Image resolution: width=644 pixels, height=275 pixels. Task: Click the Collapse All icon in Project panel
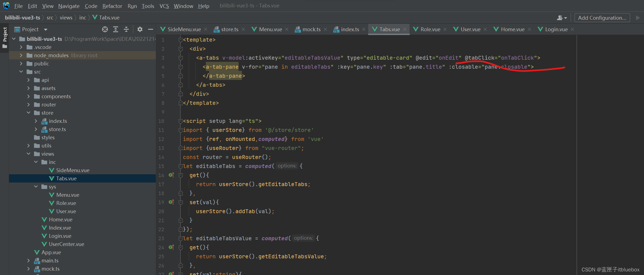pyautogui.click(x=126, y=29)
